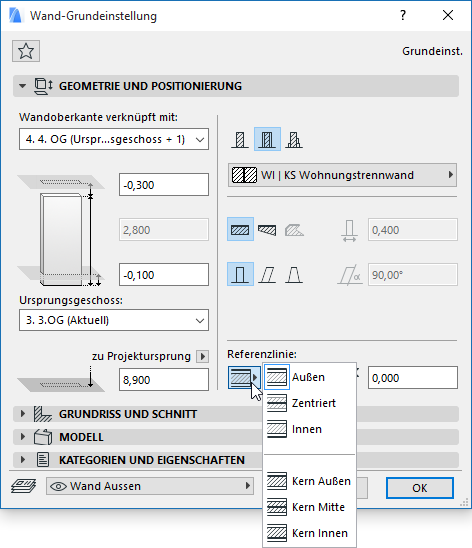Image resolution: width=472 pixels, height=548 pixels.
Task: Open the Ursprungsgeschoss dropdown
Action: (x=114, y=320)
